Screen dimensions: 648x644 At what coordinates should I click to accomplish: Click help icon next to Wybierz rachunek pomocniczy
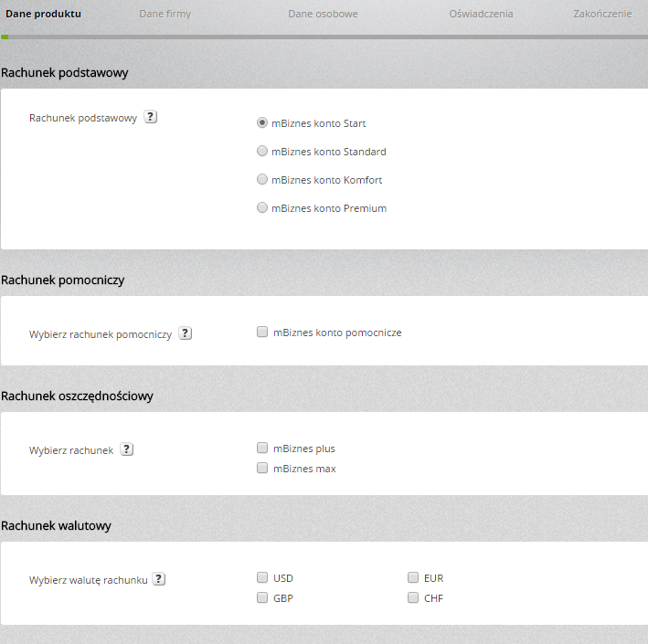click(186, 333)
